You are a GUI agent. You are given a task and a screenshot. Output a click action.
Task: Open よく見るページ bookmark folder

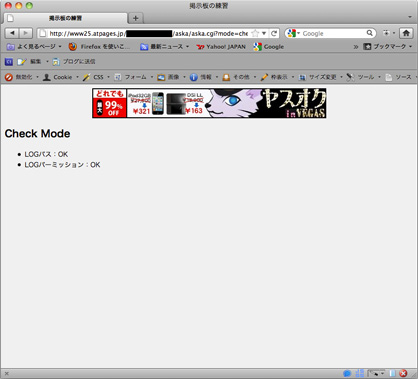[34, 47]
